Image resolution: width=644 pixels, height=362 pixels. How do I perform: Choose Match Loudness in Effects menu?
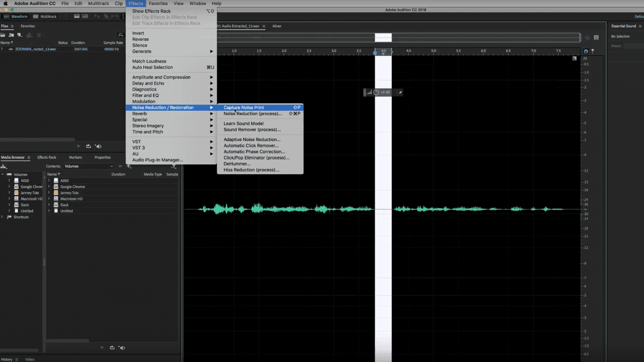point(171,61)
